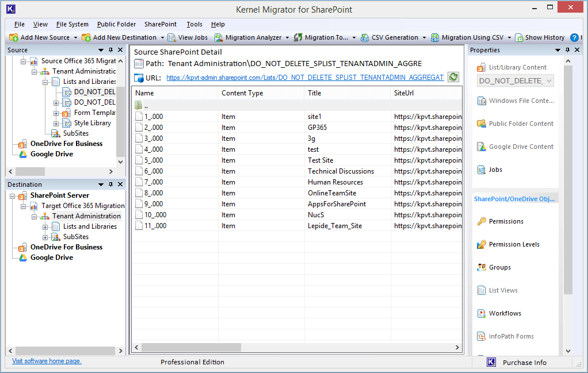Open Source panel options dropdown
Image resolution: width=588 pixels, height=373 pixels.
(x=101, y=50)
